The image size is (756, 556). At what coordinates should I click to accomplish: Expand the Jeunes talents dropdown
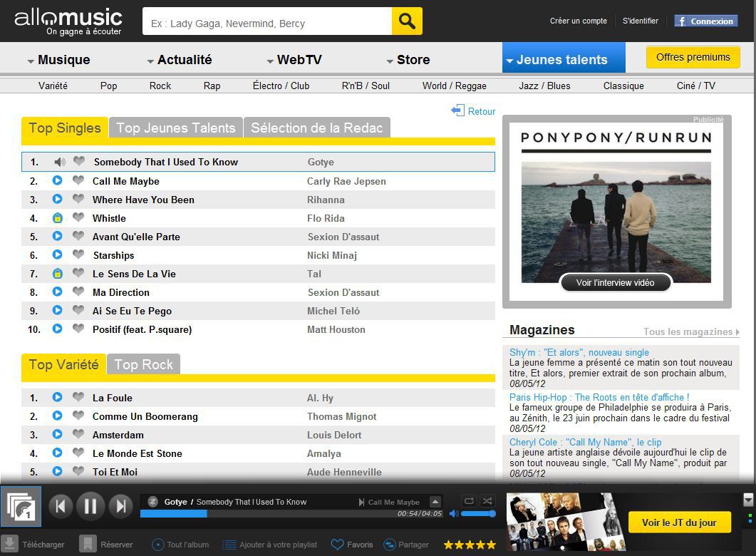tap(509, 61)
